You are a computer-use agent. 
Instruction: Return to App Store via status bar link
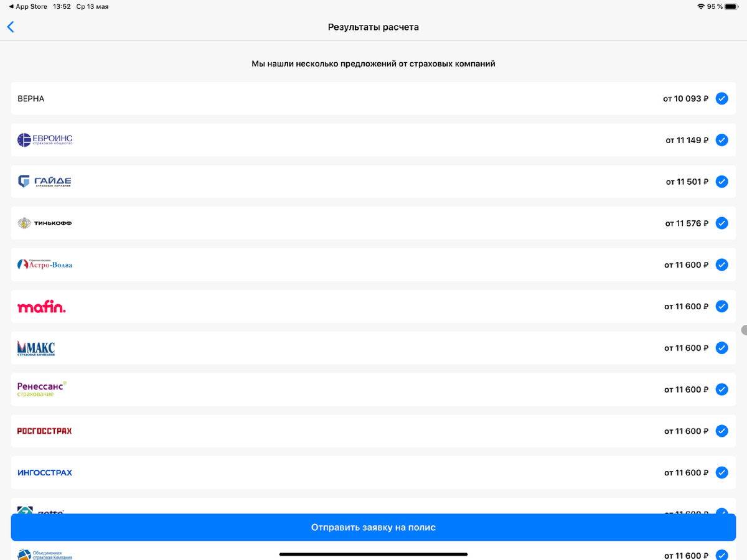point(28,6)
